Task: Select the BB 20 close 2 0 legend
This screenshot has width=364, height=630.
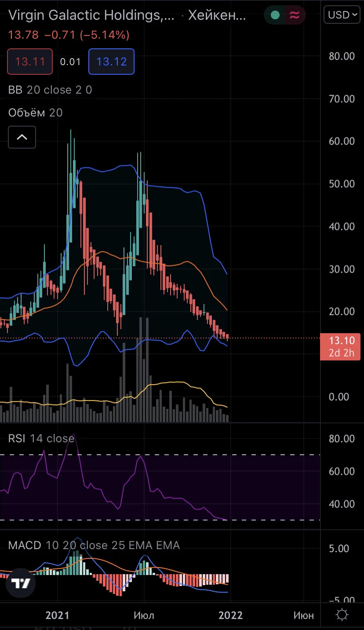Action: [x=50, y=90]
